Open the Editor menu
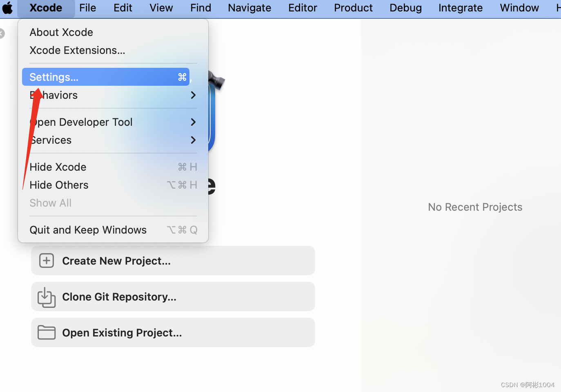Screen dimensions: 561x392 coord(303,8)
